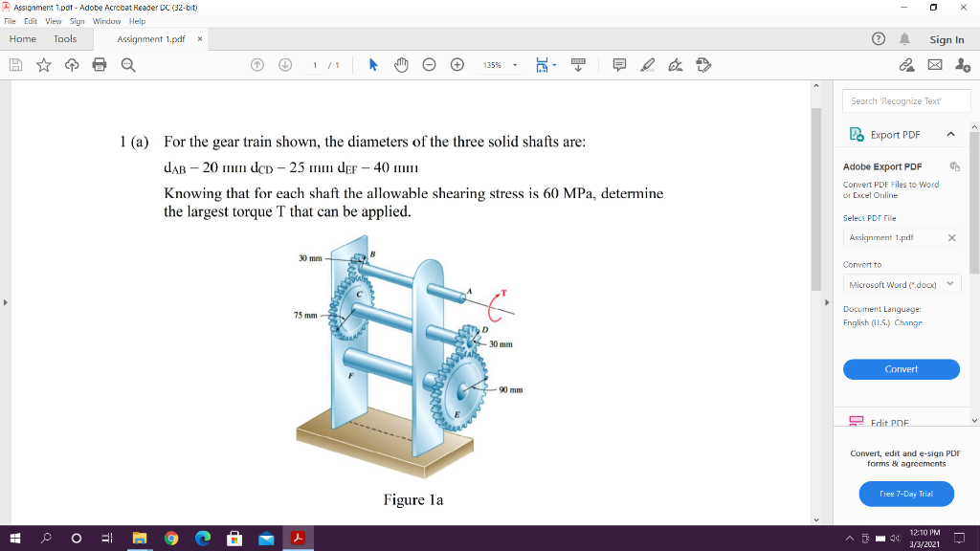Open Google Chrome from the taskbar
The width and height of the screenshot is (980, 551).
pos(171,539)
